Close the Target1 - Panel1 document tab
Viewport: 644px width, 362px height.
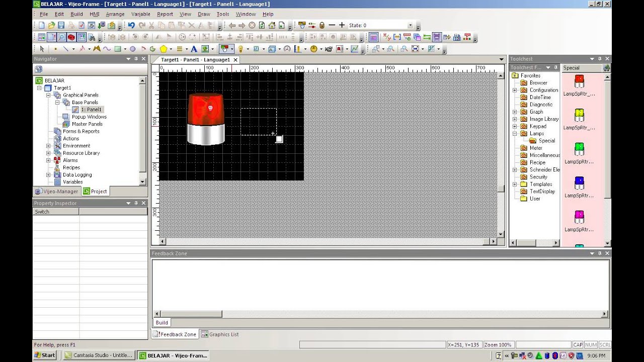tap(235, 60)
